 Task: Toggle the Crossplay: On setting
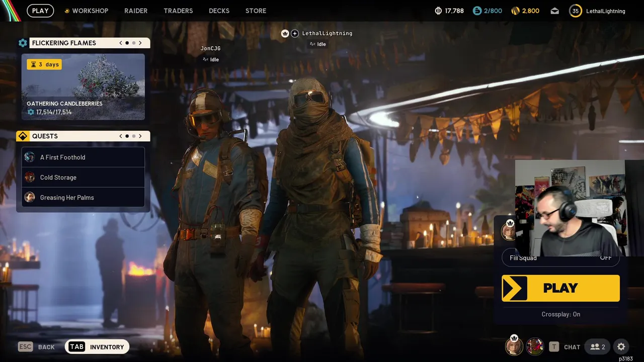(x=560, y=314)
